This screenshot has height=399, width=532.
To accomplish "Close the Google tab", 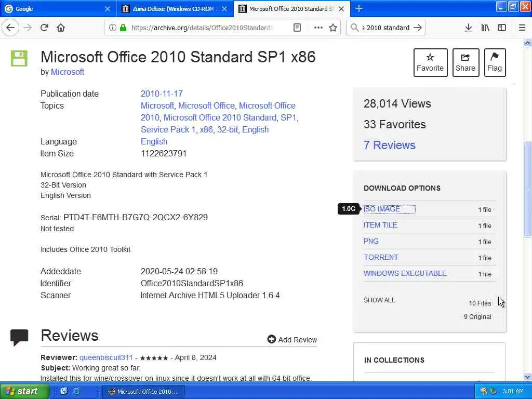I will (107, 9).
